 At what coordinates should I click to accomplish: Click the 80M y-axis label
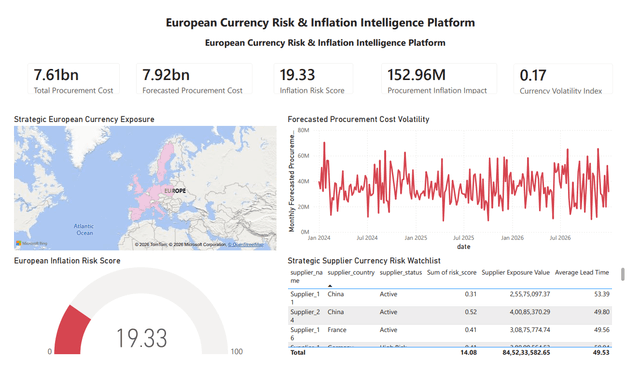303,130
